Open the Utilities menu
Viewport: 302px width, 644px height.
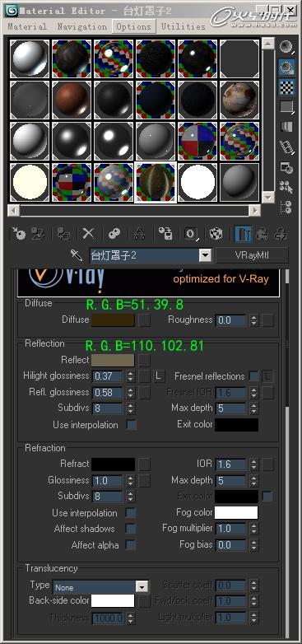pos(183,26)
